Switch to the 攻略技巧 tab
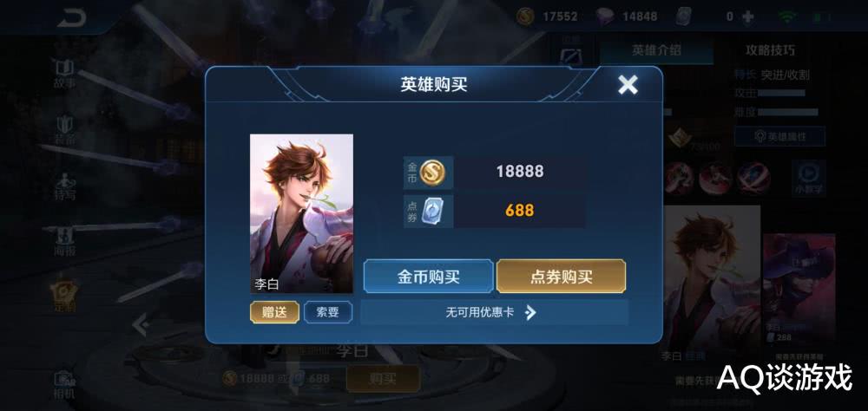The image size is (868, 411). point(770,50)
